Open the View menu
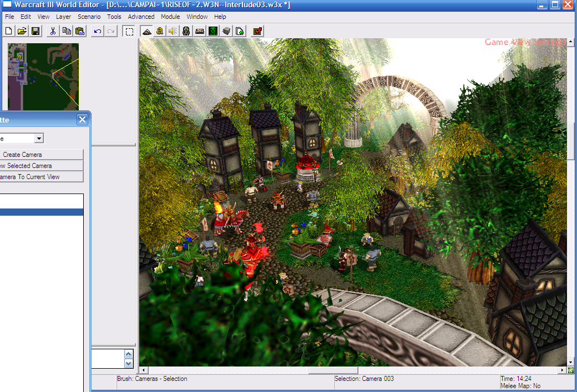 click(x=43, y=17)
